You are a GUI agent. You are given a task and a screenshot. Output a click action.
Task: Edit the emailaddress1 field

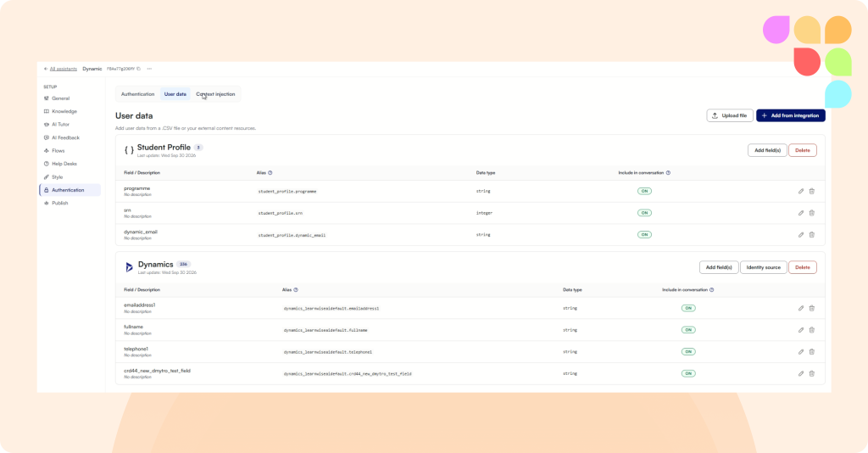(801, 308)
